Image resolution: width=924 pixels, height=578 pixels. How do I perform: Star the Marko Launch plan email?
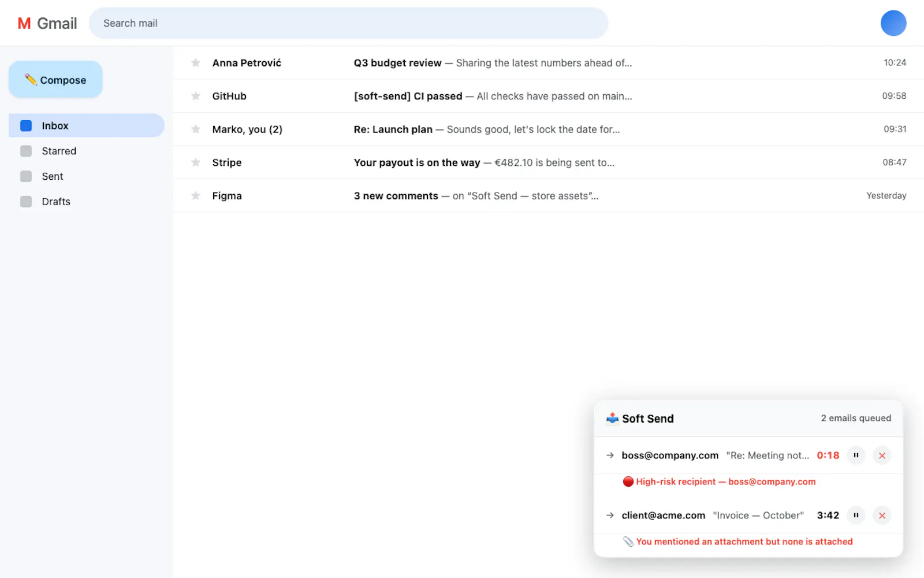(196, 129)
